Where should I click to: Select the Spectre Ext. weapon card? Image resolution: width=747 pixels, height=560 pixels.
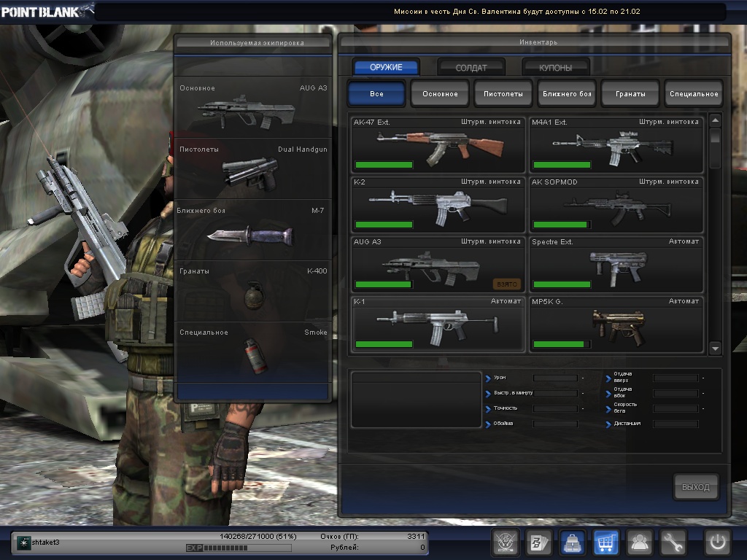(616, 265)
